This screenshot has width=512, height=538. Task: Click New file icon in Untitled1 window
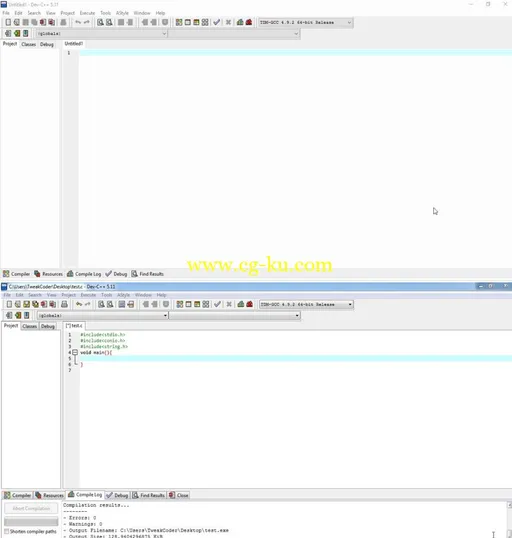tap(8, 22)
